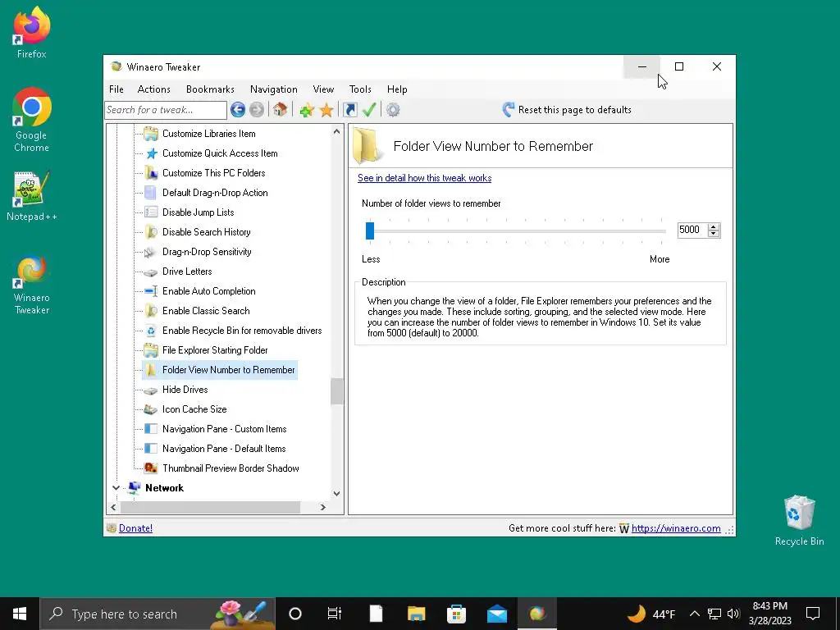The height and width of the screenshot is (630, 840).
Task: Open the File menu
Action: tap(116, 89)
